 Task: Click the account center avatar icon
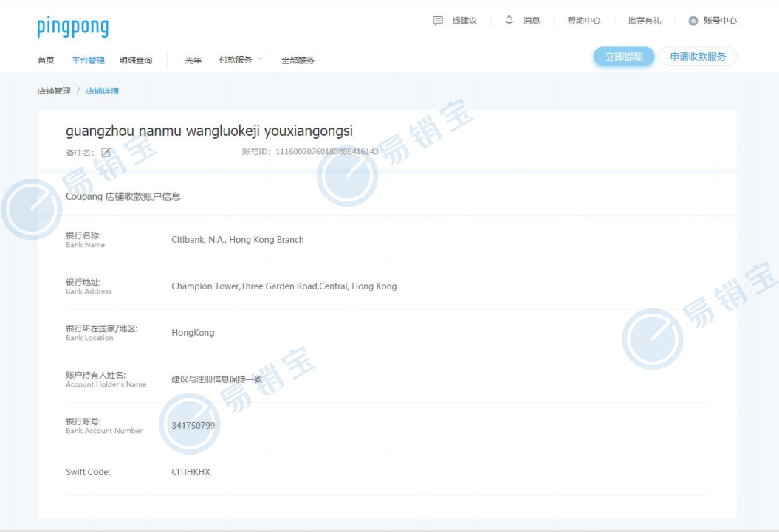pyautogui.click(x=693, y=21)
